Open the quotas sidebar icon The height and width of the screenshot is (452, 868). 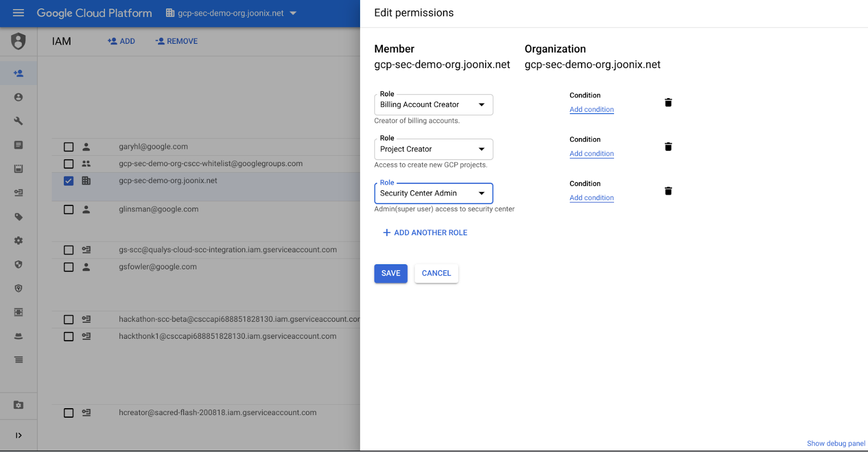(x=18, y=168)
